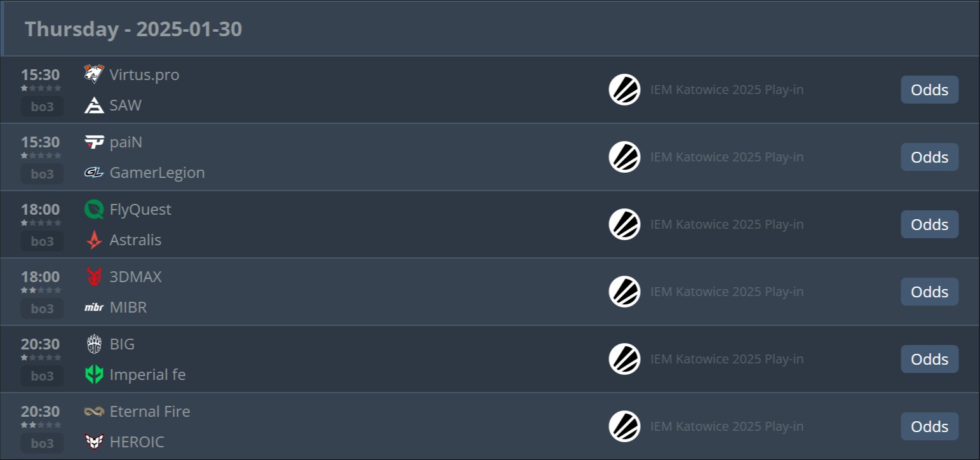Image resolution: width=980 pixels, height=460 pixels.
Task: Open Odds for 3DMAX vs MIBR
Action: pyautogui.click(x=929, y=292)
